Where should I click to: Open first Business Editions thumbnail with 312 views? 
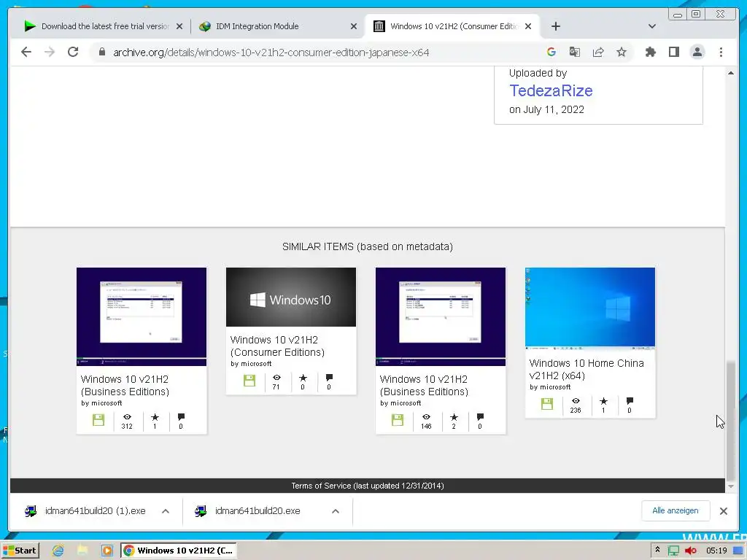pyautogui.click(x=142, y=316)
